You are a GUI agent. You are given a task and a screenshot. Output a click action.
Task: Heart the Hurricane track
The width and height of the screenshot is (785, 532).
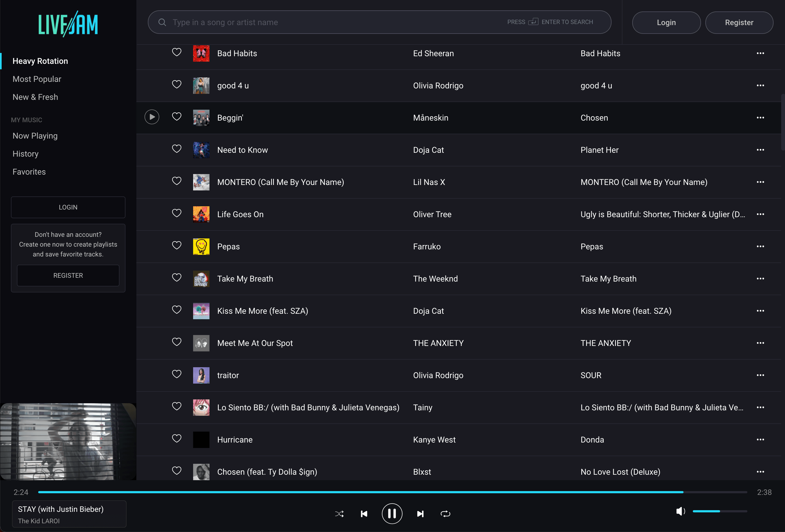(177, 438)
